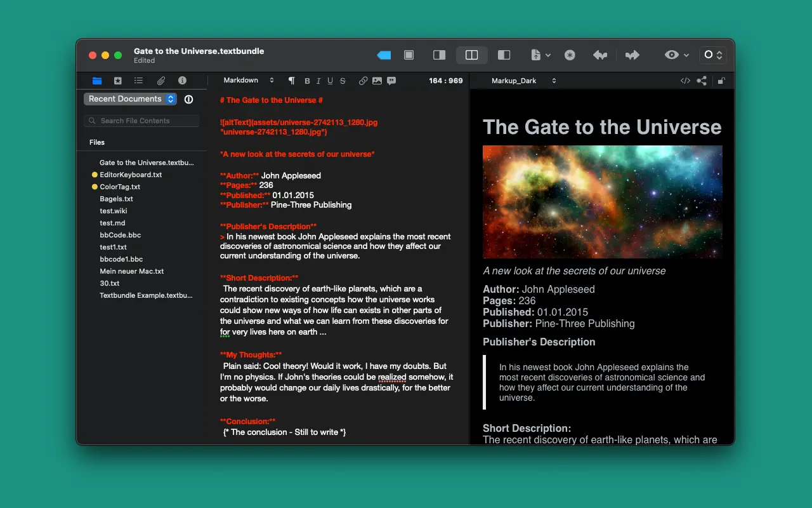Screen dimensions: 812x508
Task: Open Bagels.txt from the file list
Action: point(116,199)
